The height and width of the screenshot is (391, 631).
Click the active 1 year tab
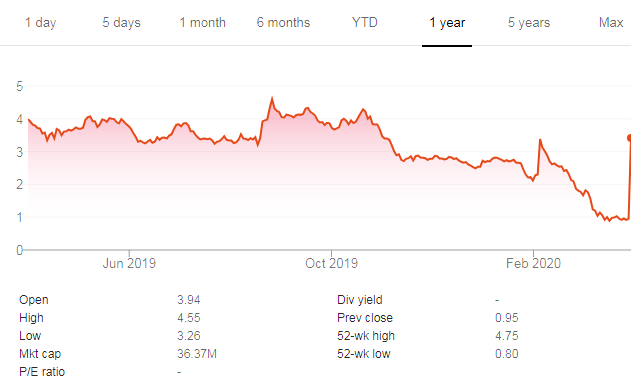[x=447, y=23]
